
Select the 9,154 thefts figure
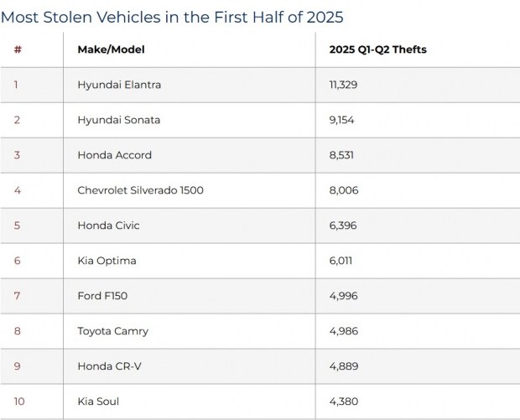pyautogui.click(x=343, y=120)
